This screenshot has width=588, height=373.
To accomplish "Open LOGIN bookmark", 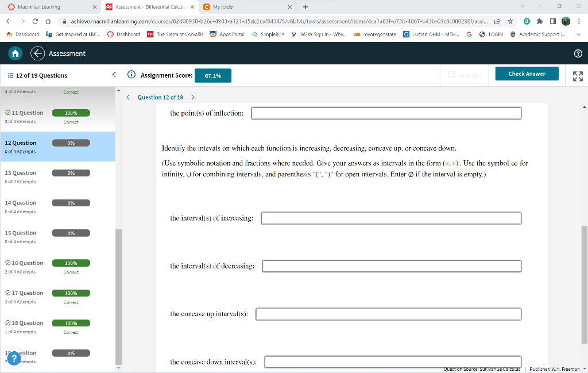I will pos(491,34).
